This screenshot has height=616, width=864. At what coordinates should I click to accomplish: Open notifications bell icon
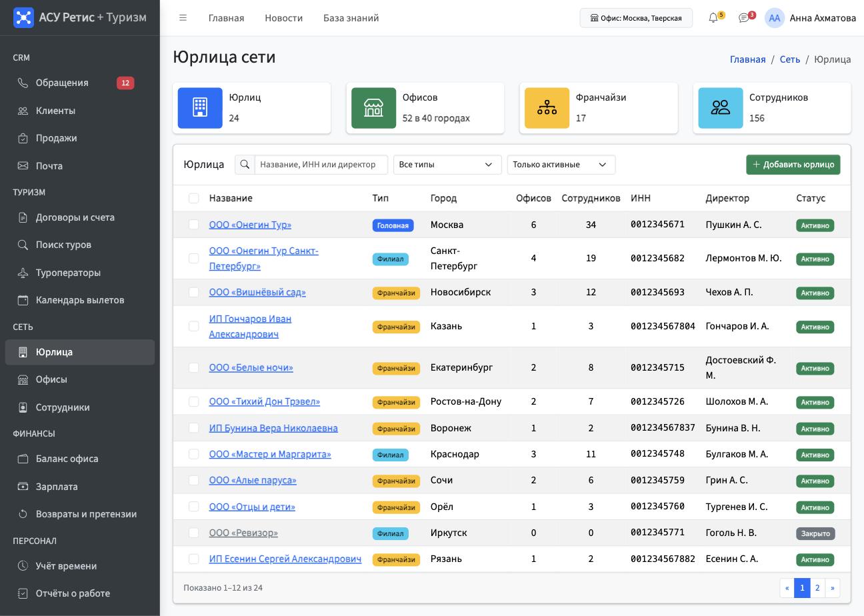[713, 18]
